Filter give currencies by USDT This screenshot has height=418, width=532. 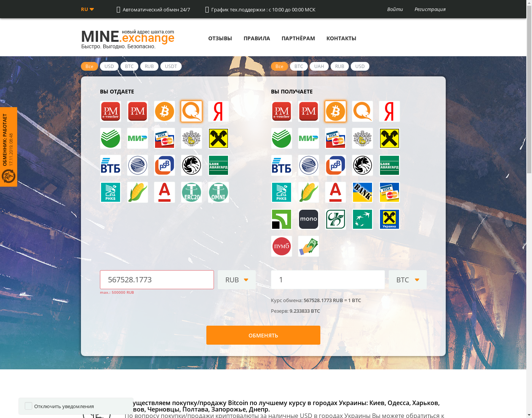point(171,66)
